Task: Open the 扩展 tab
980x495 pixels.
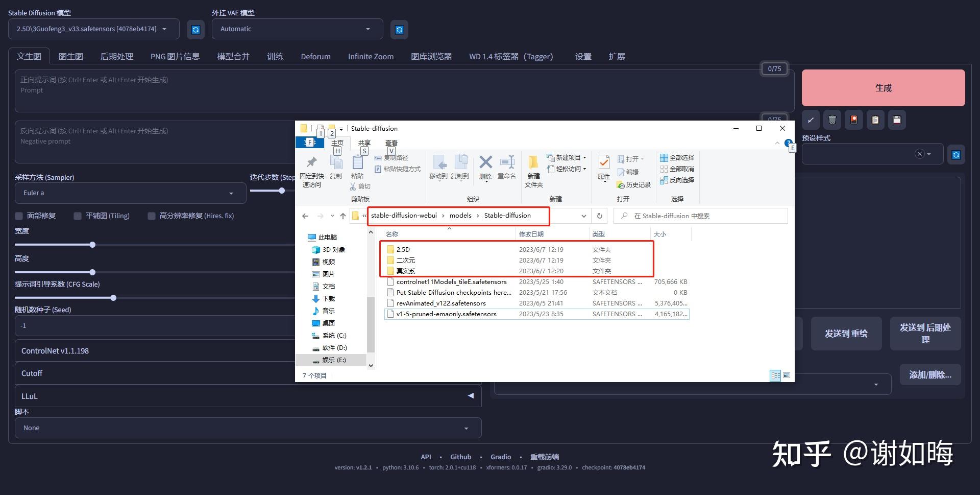Action: pyautogui.click(x=617, y=56)
